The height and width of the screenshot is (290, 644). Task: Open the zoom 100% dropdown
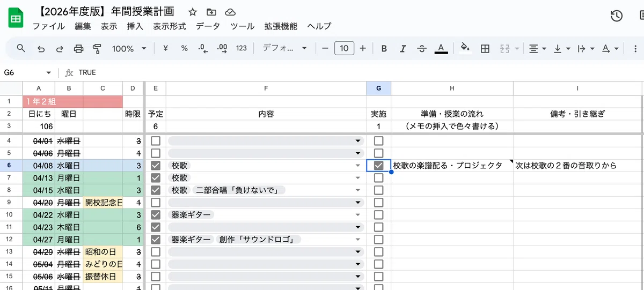(129, 49)
